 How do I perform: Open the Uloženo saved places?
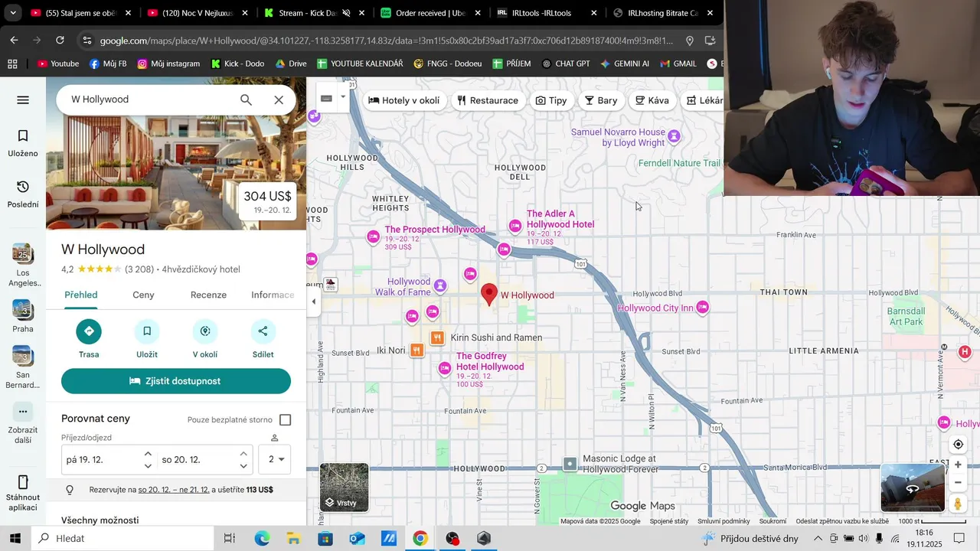pyautogui.click(x=23, y=143)
